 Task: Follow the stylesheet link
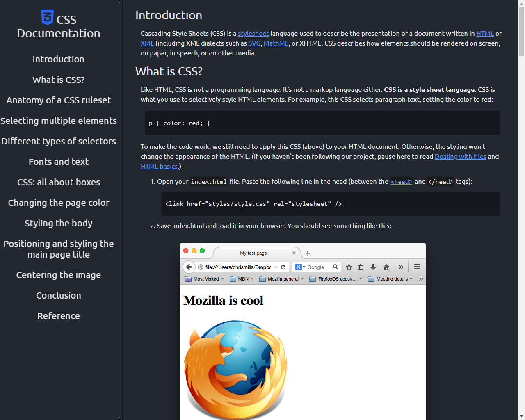253,34
